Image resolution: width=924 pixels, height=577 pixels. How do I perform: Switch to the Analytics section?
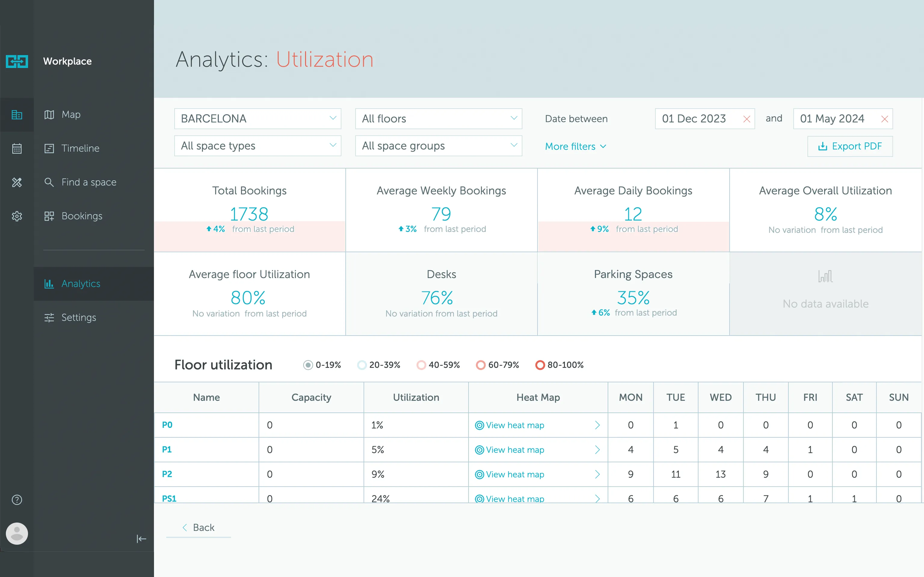81,283
